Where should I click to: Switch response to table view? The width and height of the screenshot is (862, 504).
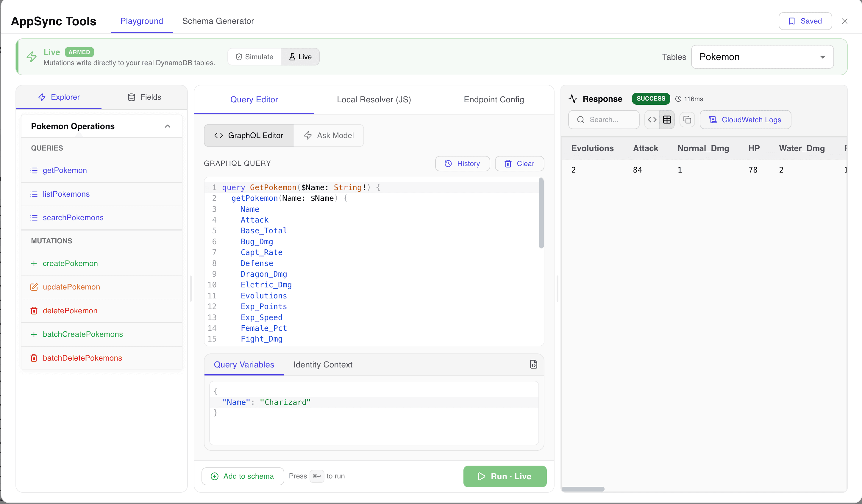[667, 119]
